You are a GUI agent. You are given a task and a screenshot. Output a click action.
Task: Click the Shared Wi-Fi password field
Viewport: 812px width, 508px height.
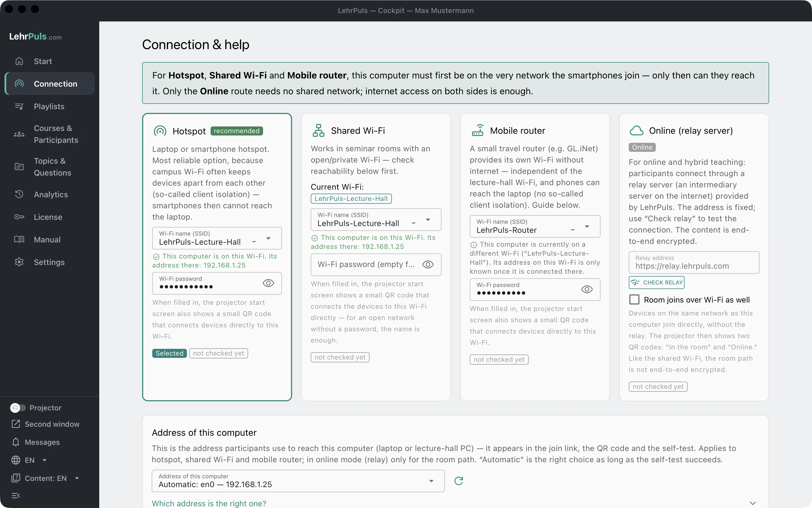(x=376, y=264)
